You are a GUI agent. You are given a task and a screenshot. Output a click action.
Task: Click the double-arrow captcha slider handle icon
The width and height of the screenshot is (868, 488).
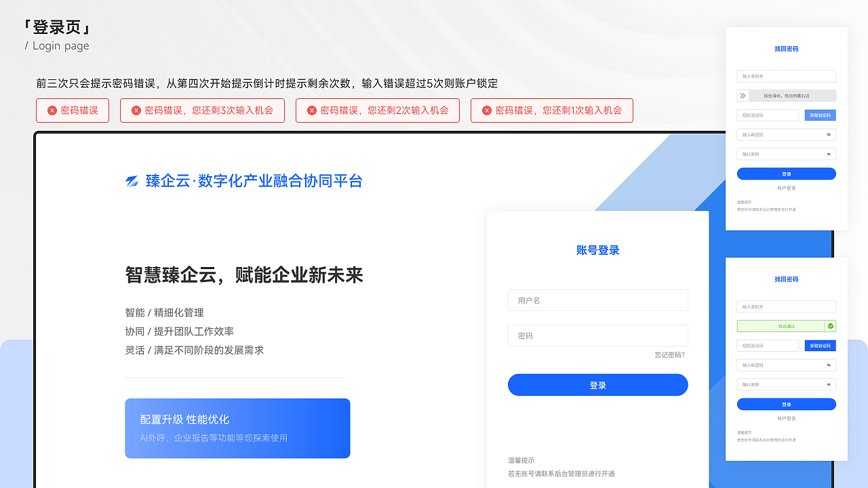pos(743,95)
